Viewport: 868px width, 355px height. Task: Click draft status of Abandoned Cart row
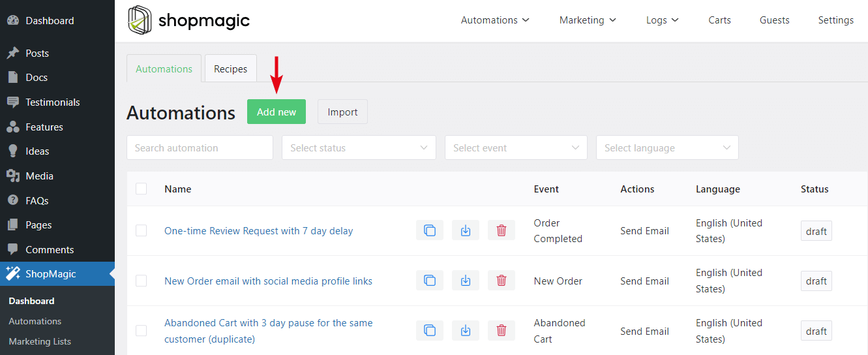pyautogui.click(x=816, y=332)
